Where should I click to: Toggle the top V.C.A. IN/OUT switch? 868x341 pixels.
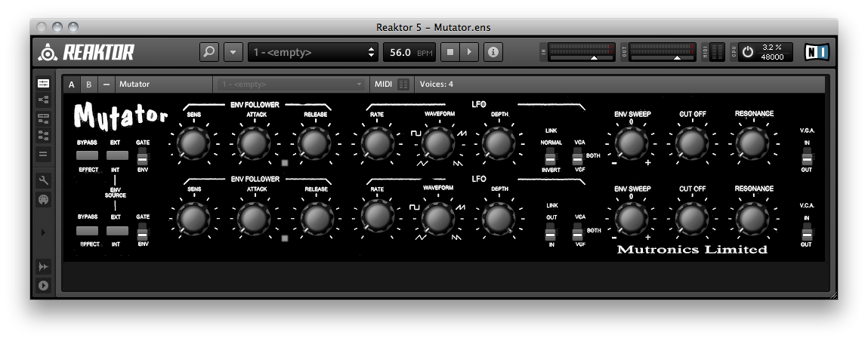coord(807,156)
